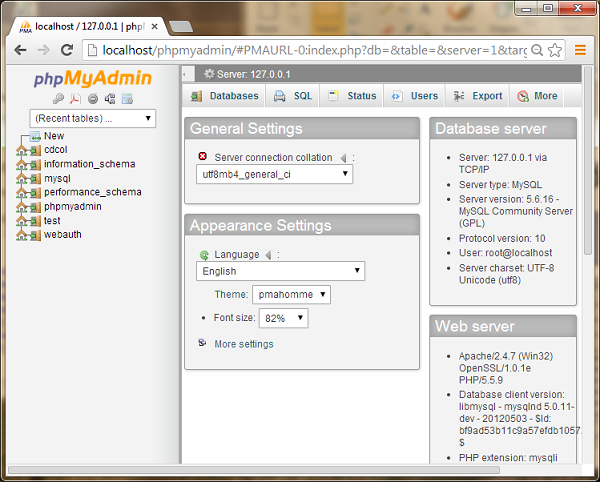Click the 'Protocol version: 10' text
600x482 pixels.
coord(502,238)
